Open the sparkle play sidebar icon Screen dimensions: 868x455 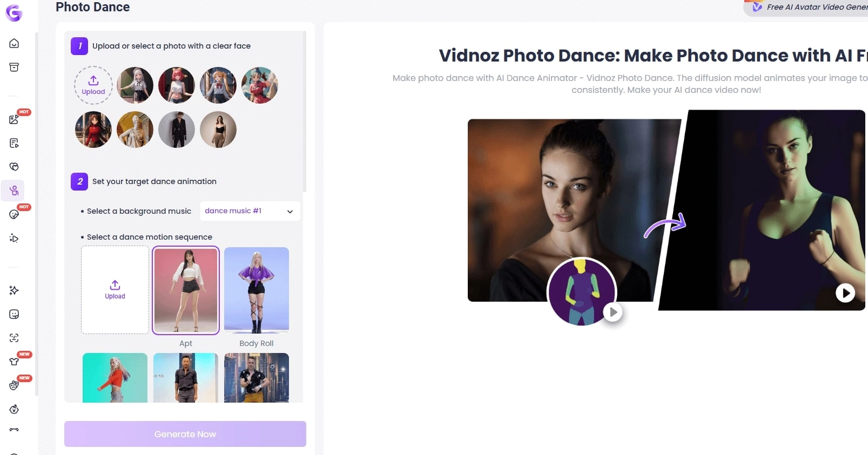pos(14,238)
